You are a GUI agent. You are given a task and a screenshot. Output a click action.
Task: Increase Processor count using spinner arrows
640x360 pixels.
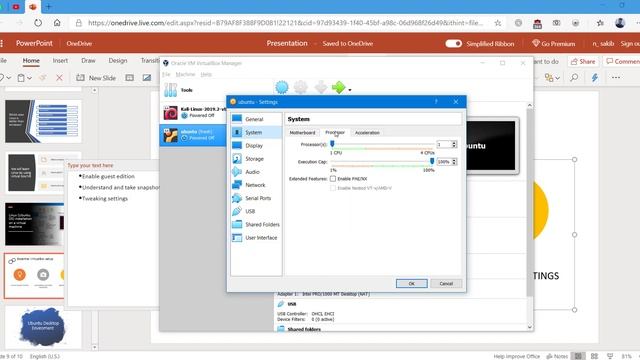click(x=454, y=142)
